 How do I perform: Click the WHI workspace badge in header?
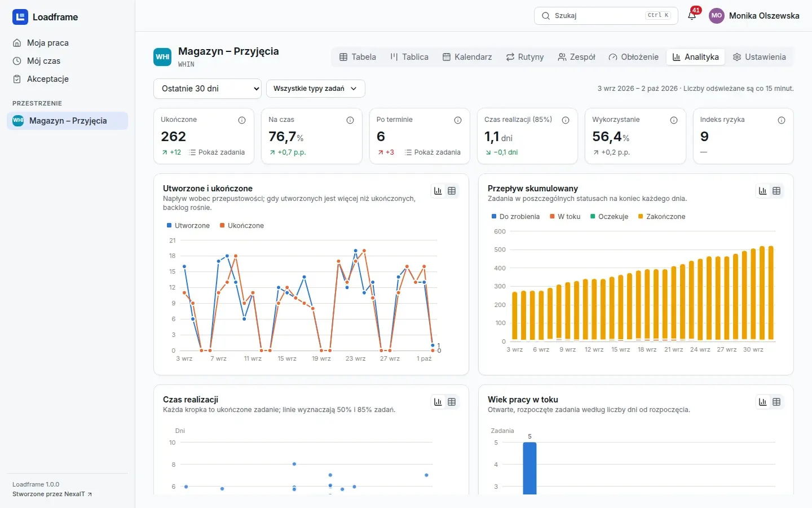click(162, 57)
